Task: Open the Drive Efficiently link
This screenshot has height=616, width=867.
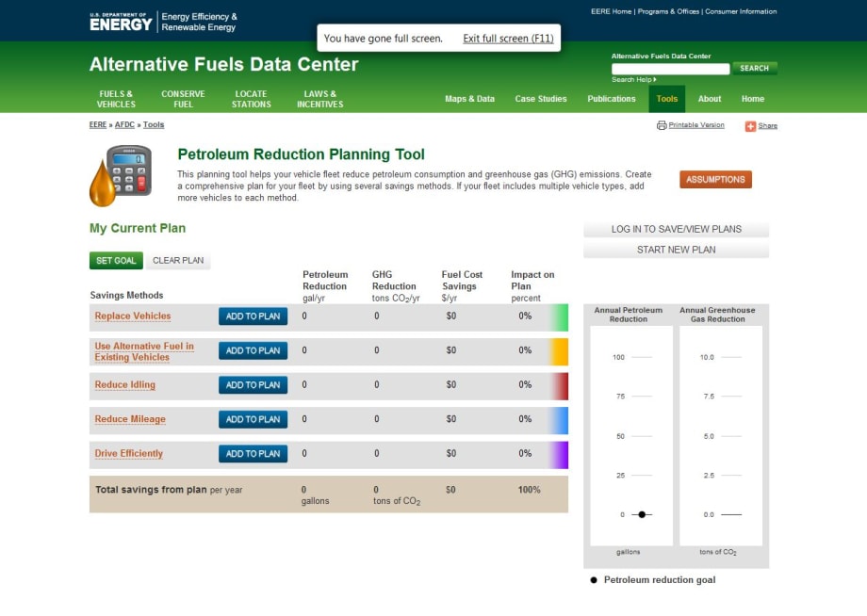Action: (129, 453)
